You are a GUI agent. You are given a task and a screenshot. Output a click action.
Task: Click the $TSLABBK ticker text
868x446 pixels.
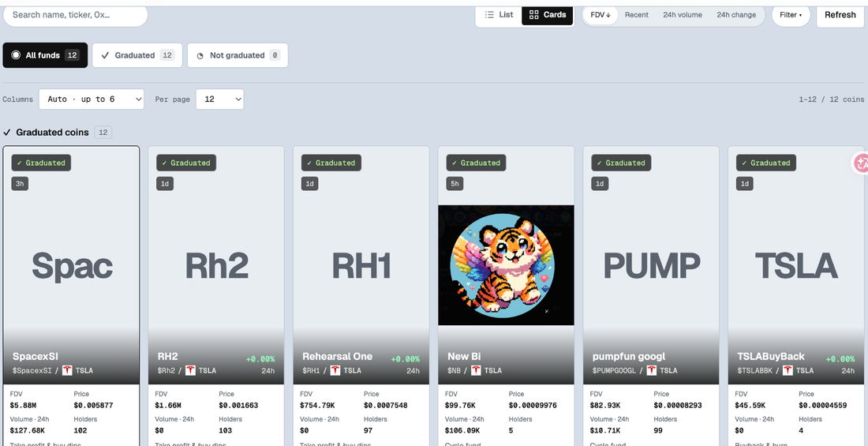tap(755, 371)
